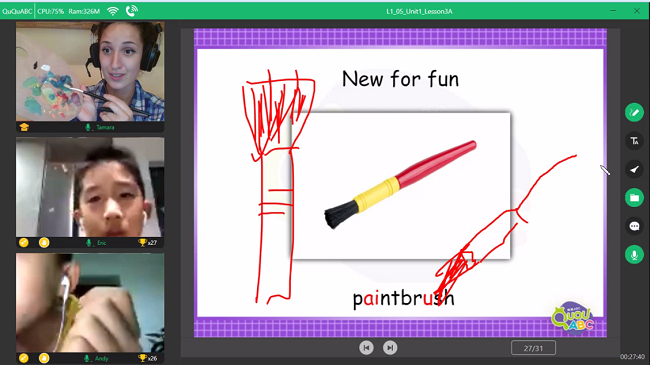This screenshot has height=365, width=650.
Task: Open the green folder courseware icon
Action: point(634,198)
